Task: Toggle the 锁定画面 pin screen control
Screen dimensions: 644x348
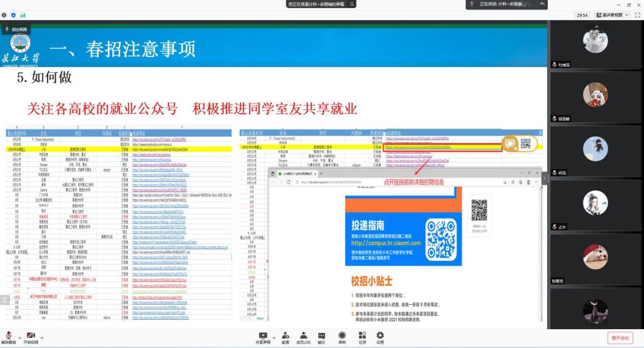Action: [16, 30]
